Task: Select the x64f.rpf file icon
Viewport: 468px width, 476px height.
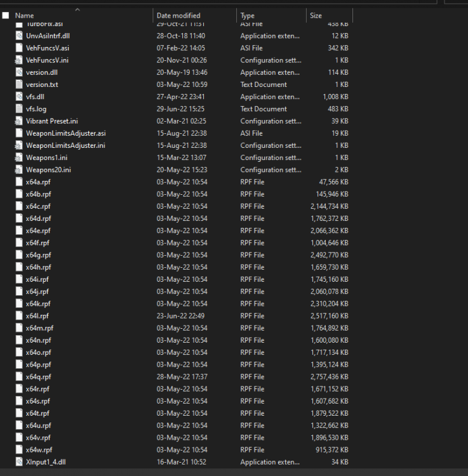Action: point(19,242)
